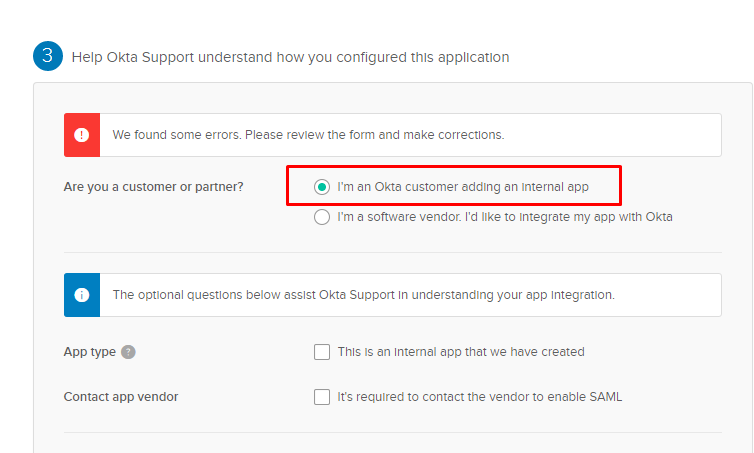Image resolution: width=754 pixels, height=453 pixels.
Task: Enable the contact vendor for SAML checkbox
Action: click(321, 397)
